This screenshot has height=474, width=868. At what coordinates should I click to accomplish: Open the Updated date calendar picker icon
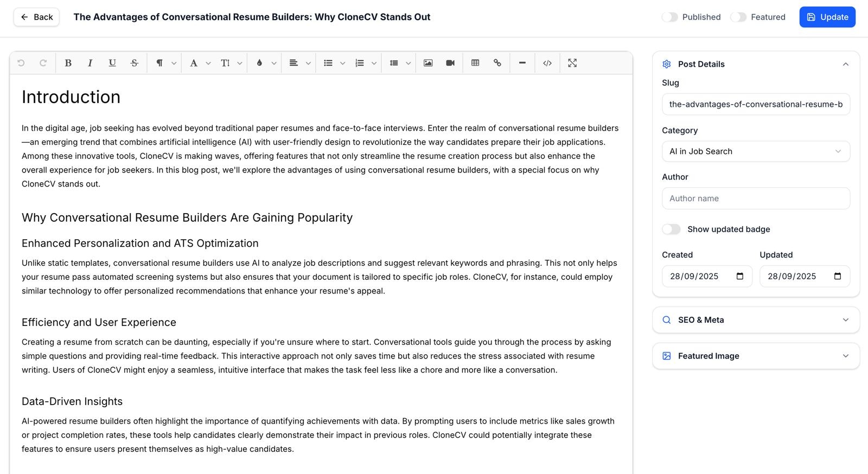pos(838,276)
